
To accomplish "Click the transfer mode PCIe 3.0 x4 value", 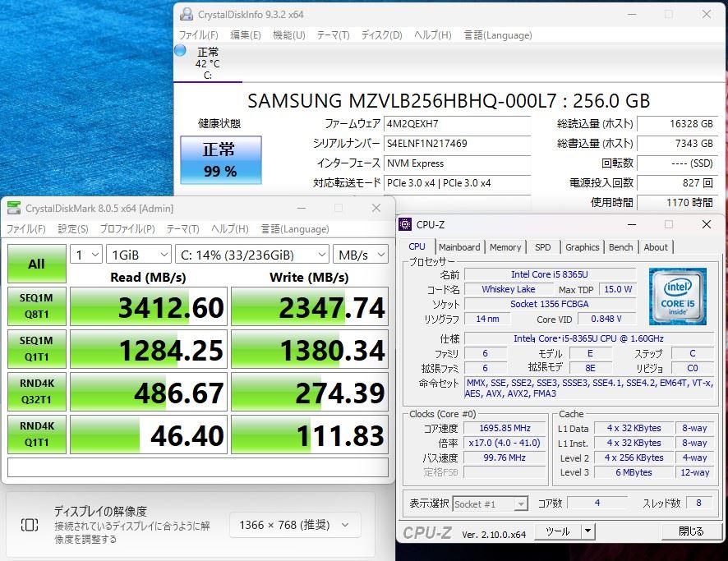I will tap(457, 183).
